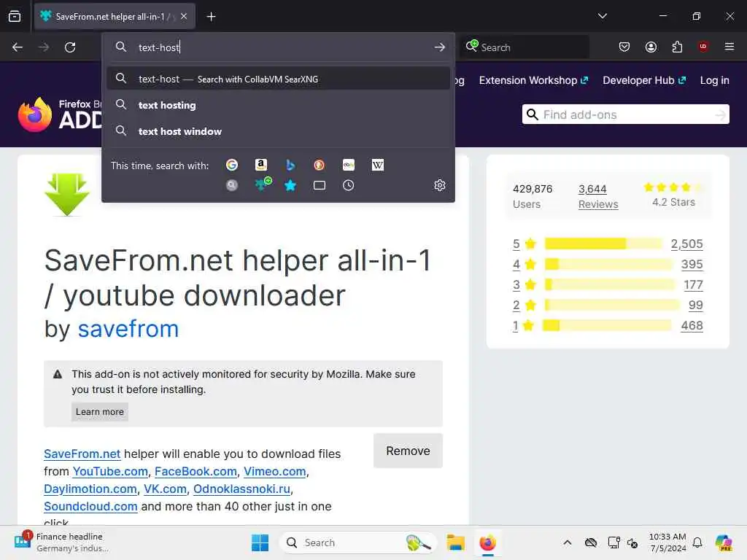Open the savefrom author link
The image size is (747, 560).
128,329
